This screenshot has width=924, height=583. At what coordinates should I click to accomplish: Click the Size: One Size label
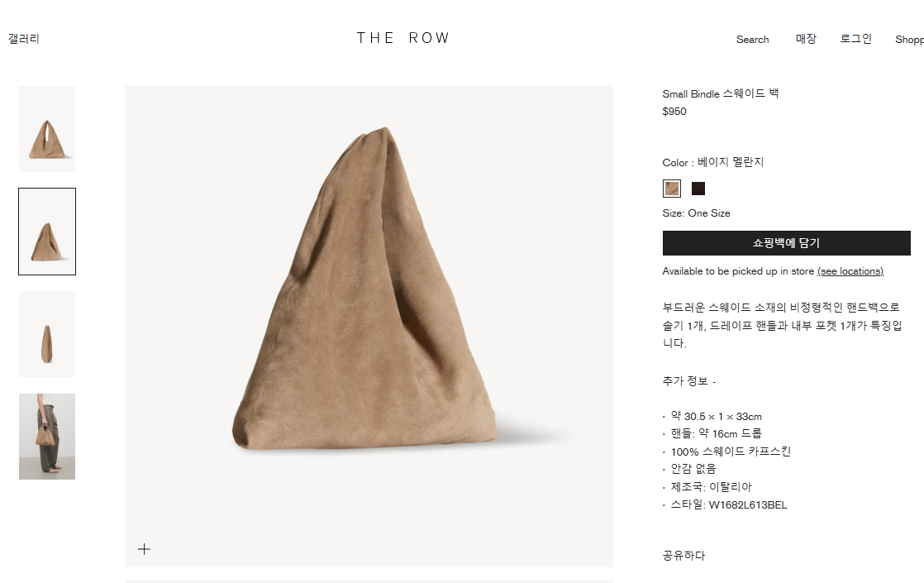point(696,213)
